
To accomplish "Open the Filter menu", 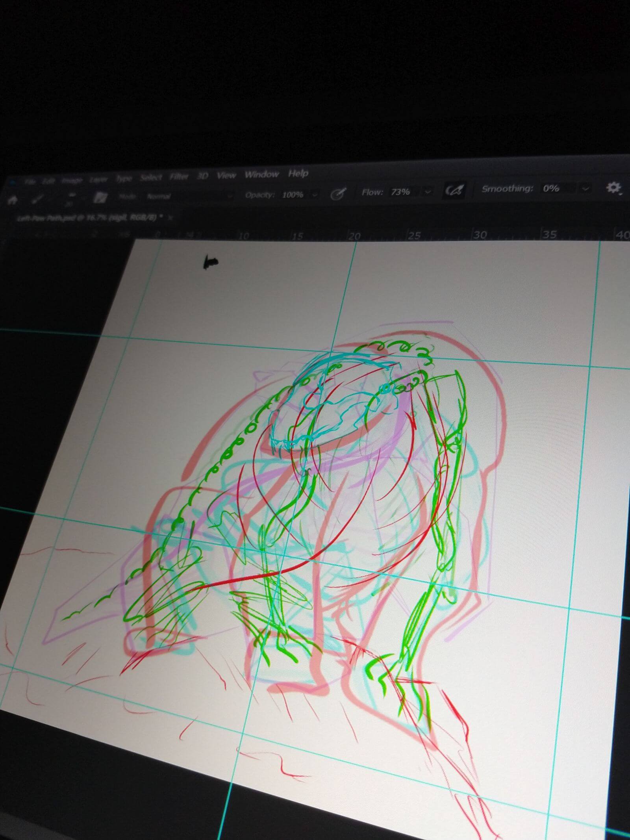I will click(178, 177).
